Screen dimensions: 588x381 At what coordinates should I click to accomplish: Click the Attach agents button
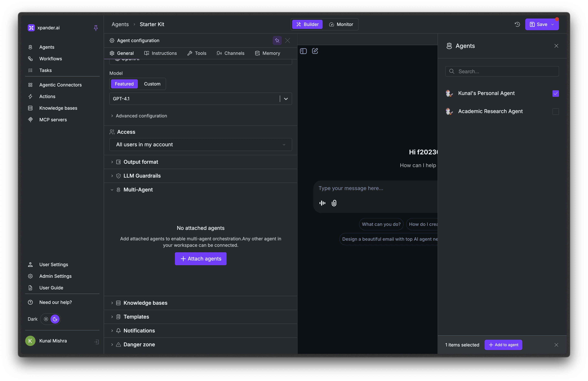[200, 259]
